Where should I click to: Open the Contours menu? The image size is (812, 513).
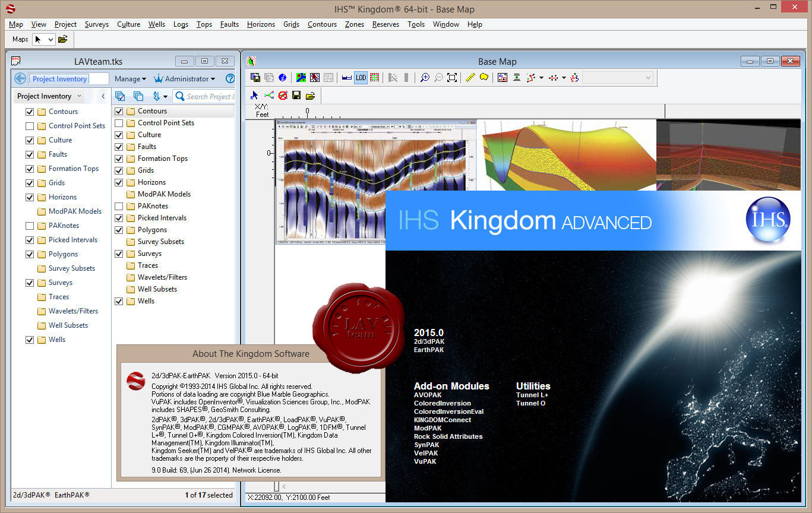tap(322, 24)
